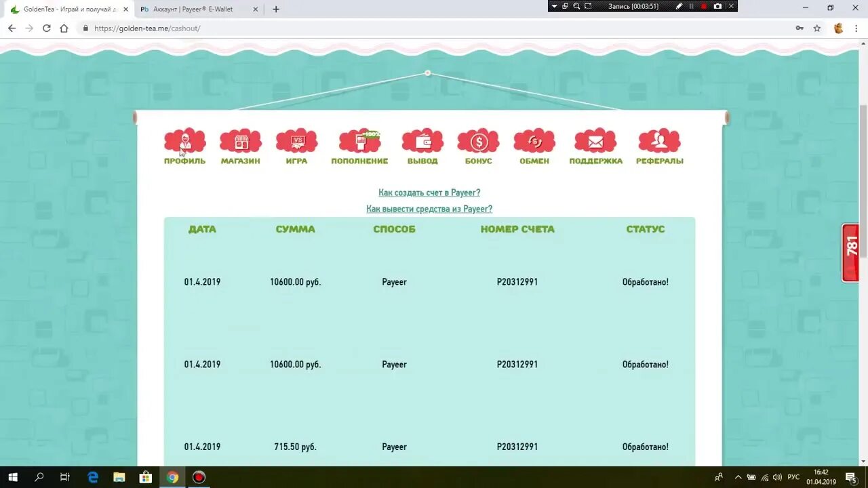The height and width of the screenshot is (488, 868).
Task: Switch the РУС input language
Action: [x=793, y=477]
